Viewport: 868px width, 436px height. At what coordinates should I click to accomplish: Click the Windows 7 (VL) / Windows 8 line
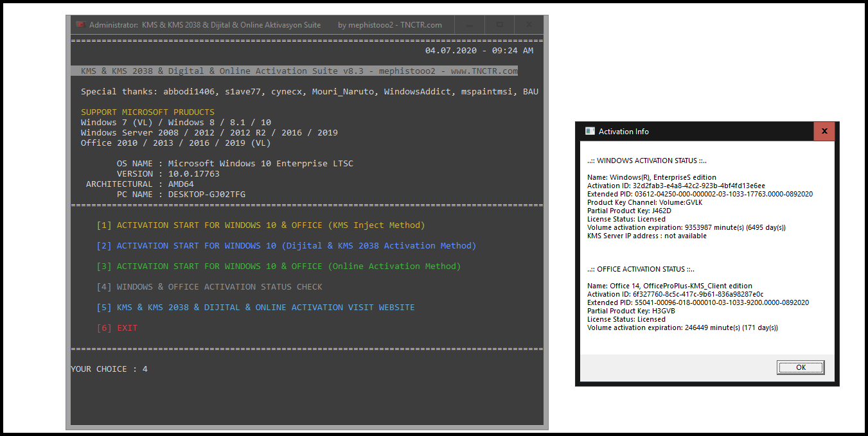coord(176,123)
